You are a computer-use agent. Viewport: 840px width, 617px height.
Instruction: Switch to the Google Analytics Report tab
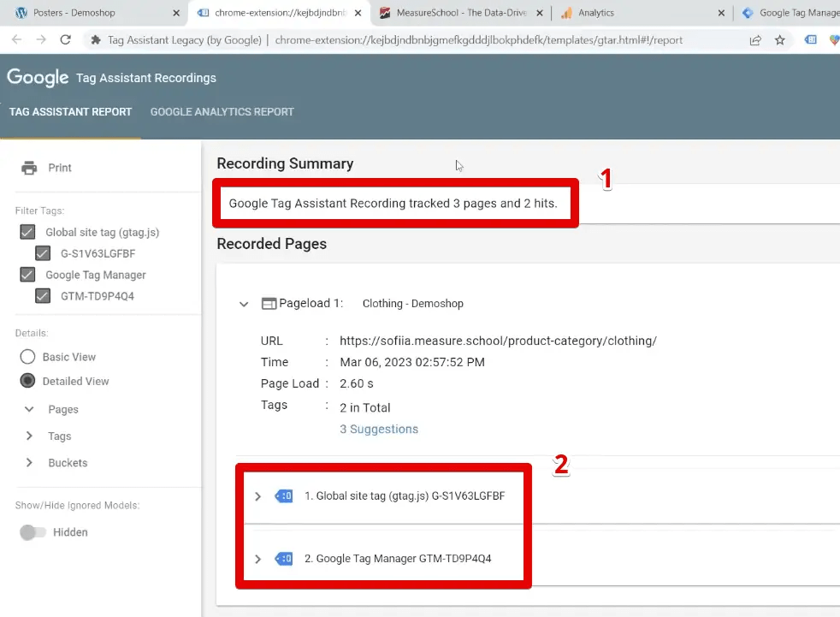tap(221, 111)
